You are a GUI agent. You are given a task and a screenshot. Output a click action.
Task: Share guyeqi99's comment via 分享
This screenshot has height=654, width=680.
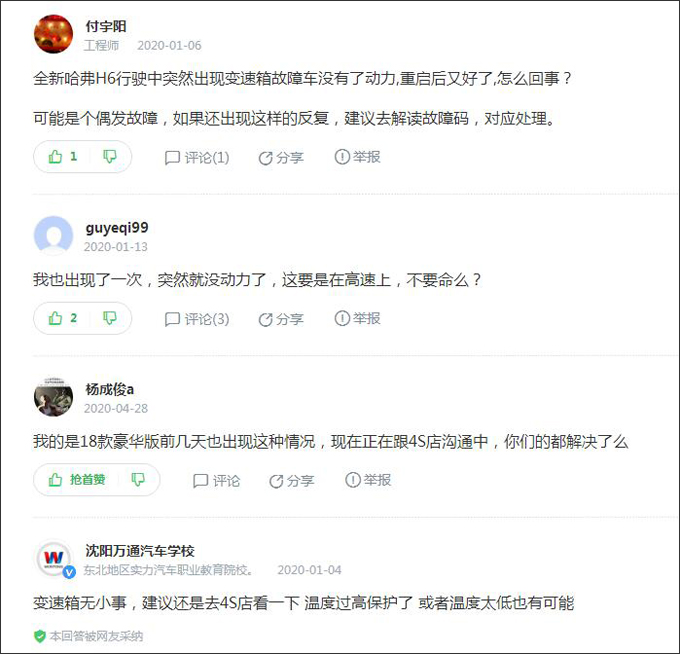coord(281,320)
